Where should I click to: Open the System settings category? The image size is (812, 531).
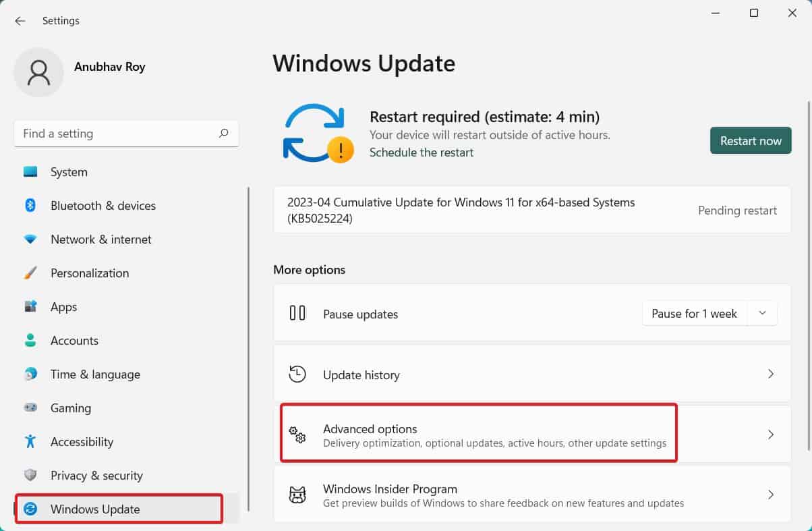[x=69, y=172]
